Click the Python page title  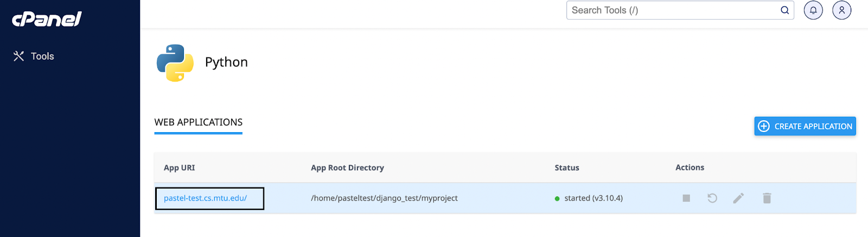pyautogui.click(x=226, y=62)
